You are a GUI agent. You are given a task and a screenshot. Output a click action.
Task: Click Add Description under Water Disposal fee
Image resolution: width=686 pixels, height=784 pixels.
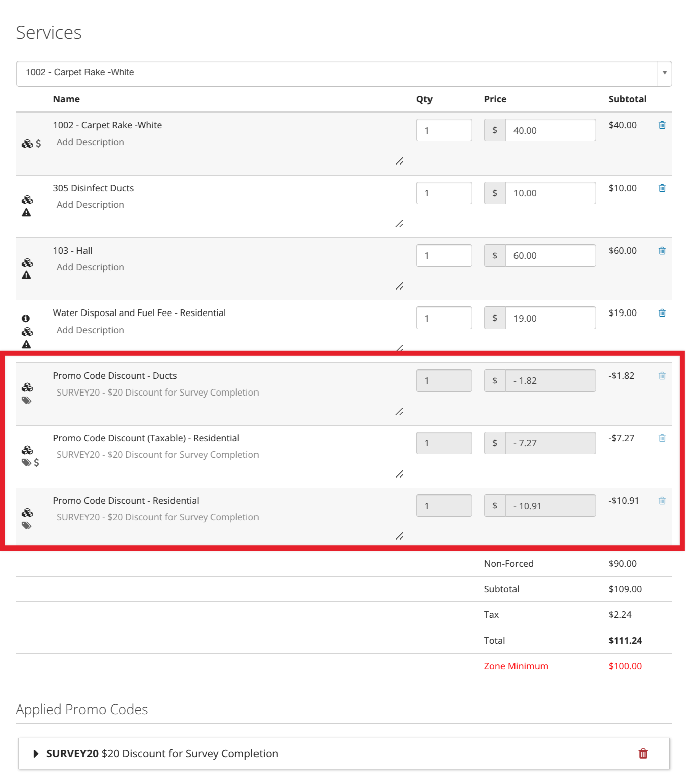tap(91, 330)
